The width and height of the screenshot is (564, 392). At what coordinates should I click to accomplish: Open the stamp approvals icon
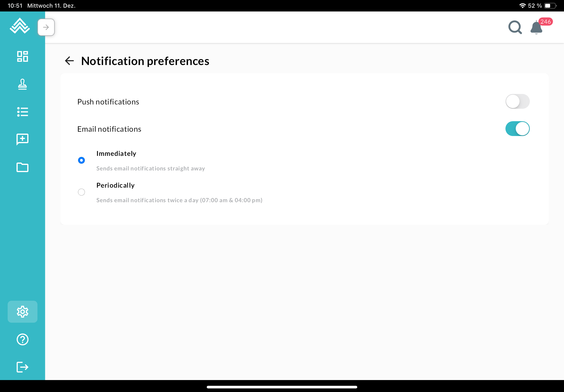click(22, 84)
